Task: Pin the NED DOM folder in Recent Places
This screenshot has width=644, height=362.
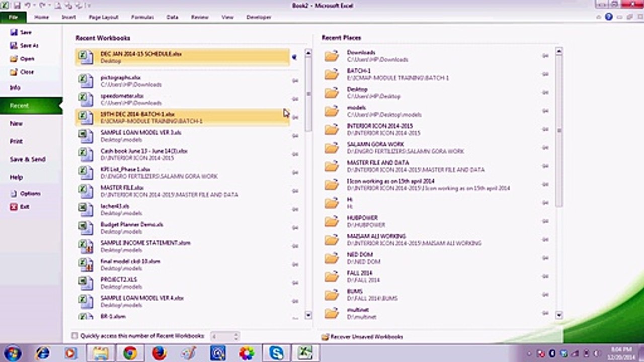Action: (545, 257)
